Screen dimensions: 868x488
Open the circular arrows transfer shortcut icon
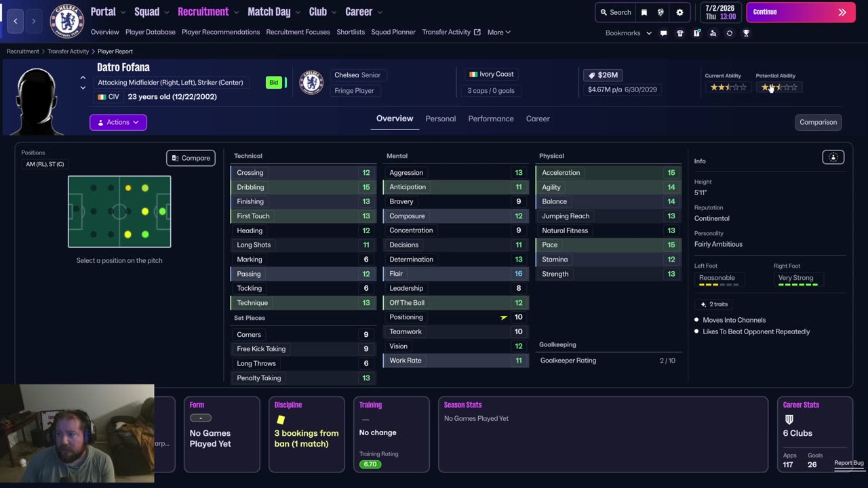[x=730, y=33]
